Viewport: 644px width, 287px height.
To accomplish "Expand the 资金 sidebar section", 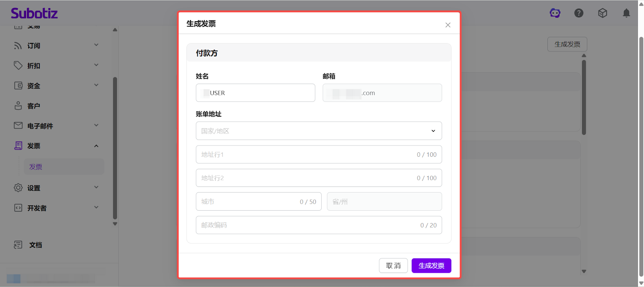I will click(96, 85).
